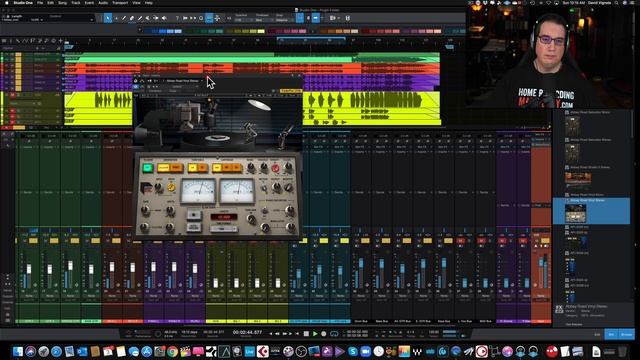This screenshot has width=640, height=360.
Task: Open the Timebase dropdown
Action: click(264, 20)
